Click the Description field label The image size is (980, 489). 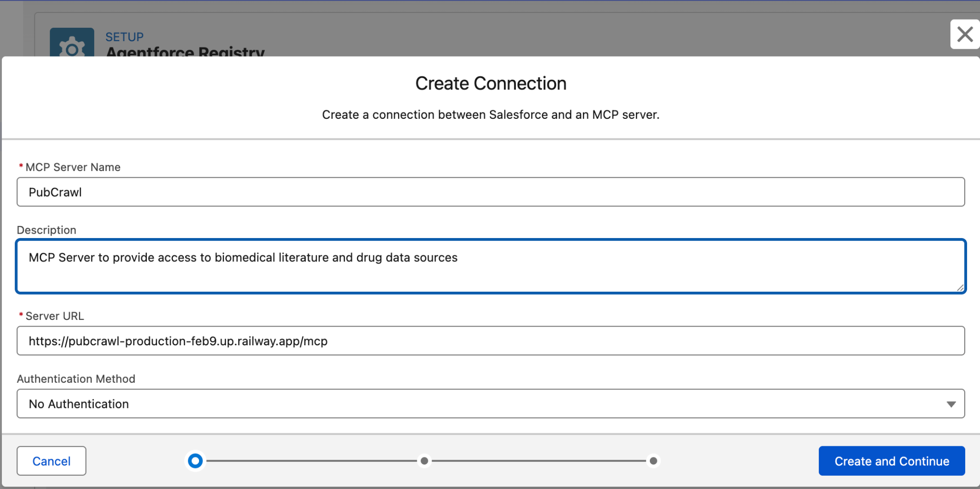[x=46, y=230]
